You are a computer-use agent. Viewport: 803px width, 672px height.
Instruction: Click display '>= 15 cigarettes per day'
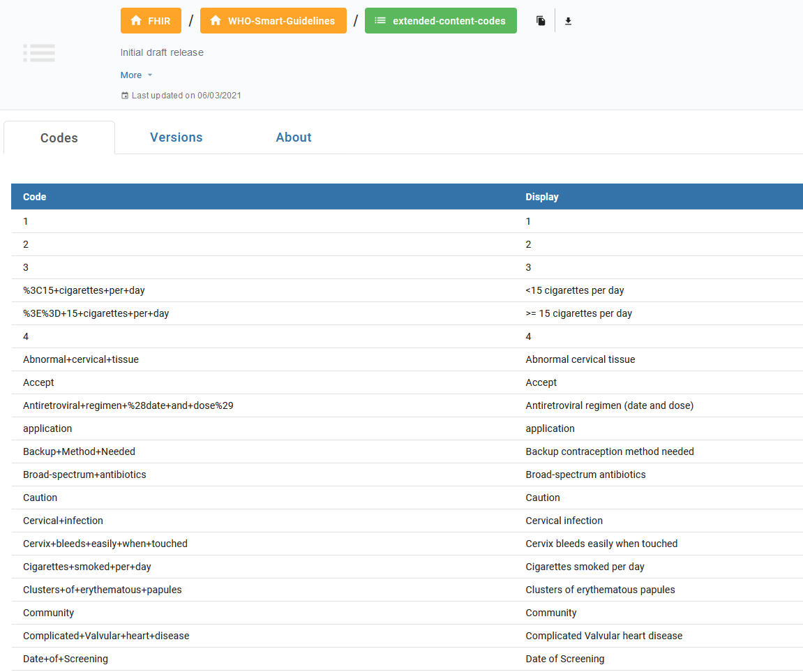pos(578,313)
